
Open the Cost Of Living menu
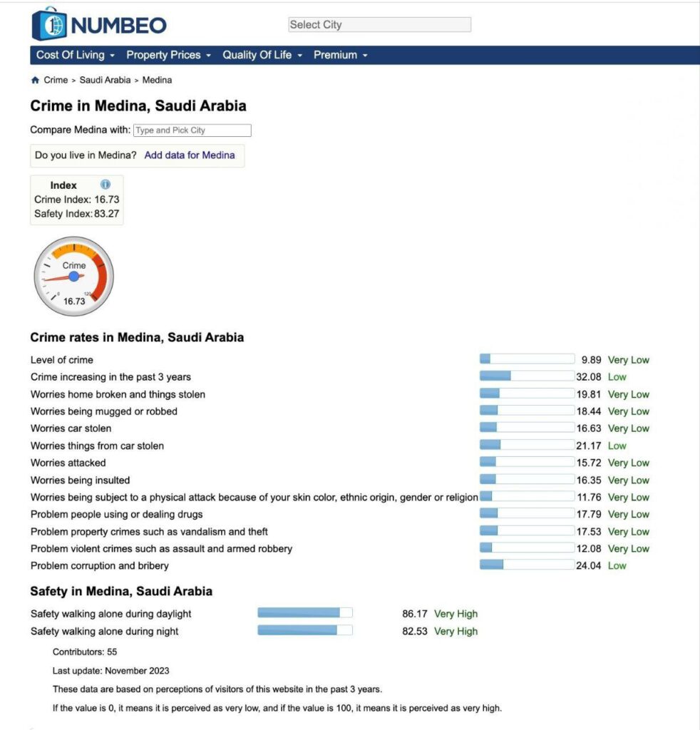[x=75, y=55]
